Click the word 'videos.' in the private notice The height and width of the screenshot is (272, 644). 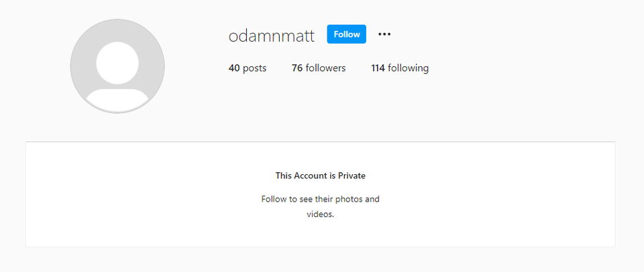click(321, 214)
